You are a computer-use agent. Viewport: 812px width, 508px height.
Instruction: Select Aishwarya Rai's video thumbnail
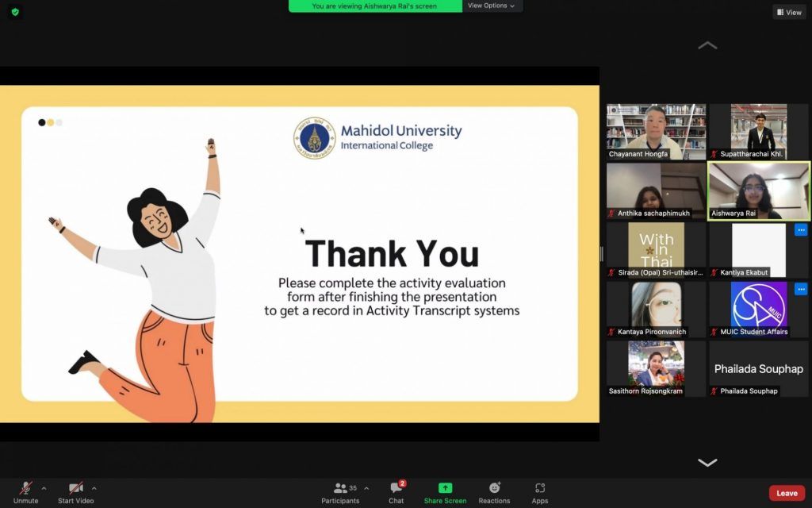[x=759, y=190]
